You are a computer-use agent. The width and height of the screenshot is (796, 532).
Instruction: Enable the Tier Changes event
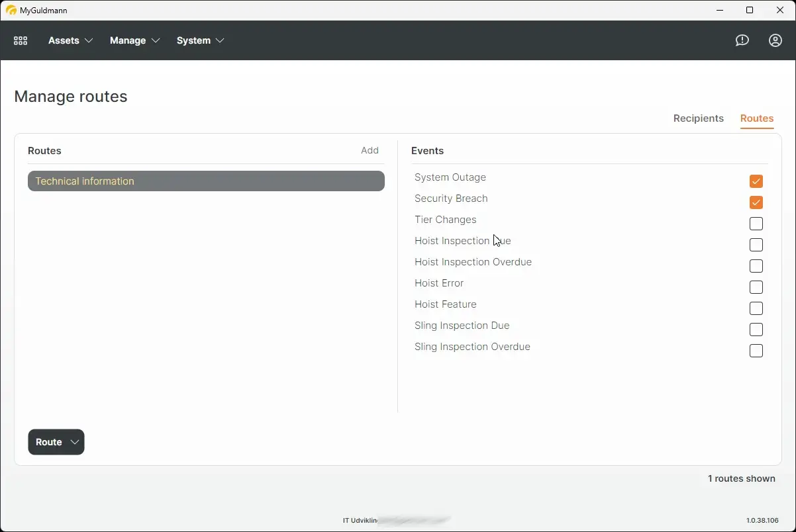[x=756, y=224]
